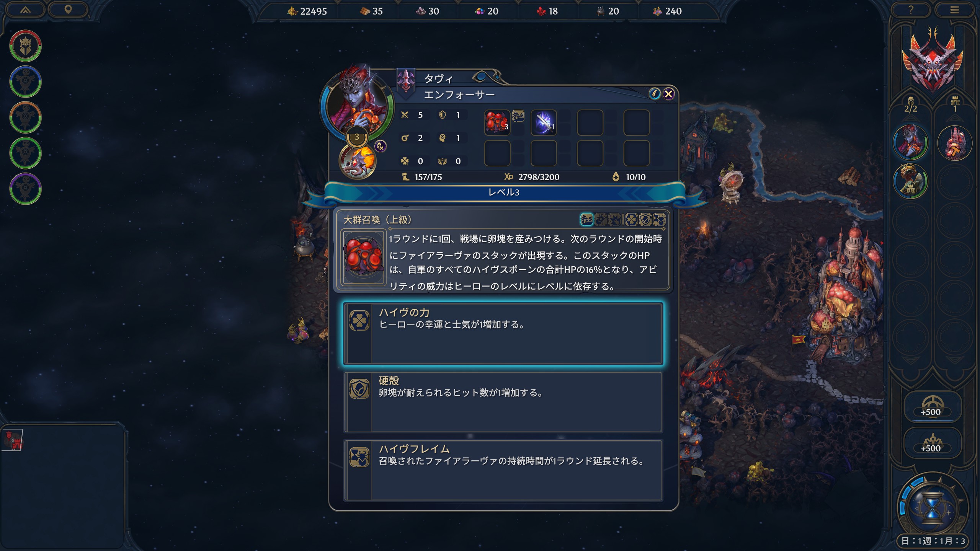Close the hero level-up window
Image resolution: width=980 pixels, height=551 pixels.
pos(669,94)
